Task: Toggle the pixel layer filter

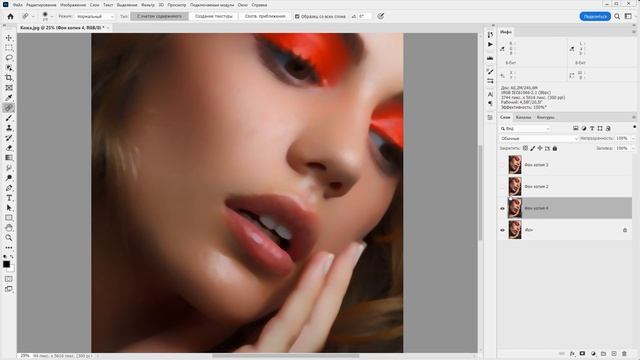Action: coord(576,129)
